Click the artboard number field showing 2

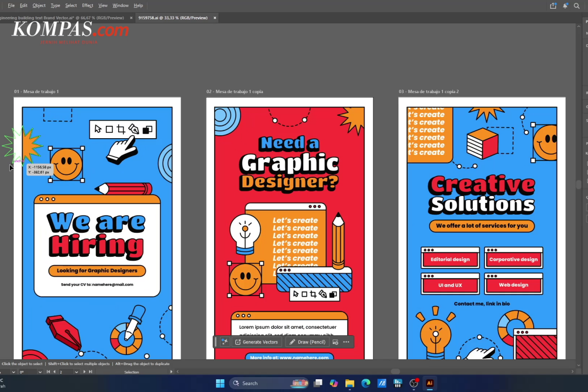click(65, 372)
